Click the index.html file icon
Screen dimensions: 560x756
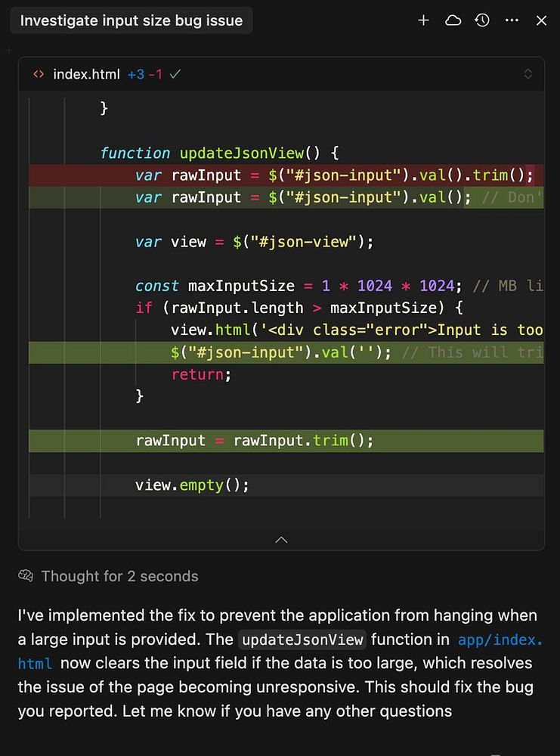tap(39, 74)
